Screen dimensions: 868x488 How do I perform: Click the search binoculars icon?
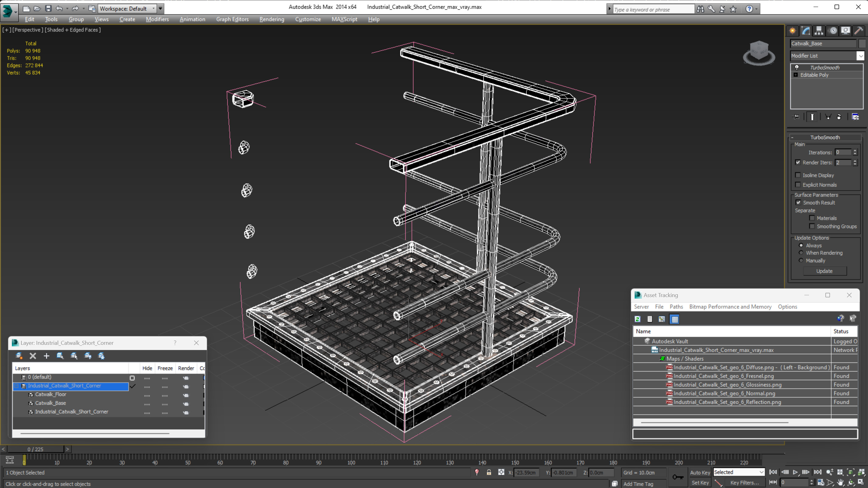coord(701,9)
